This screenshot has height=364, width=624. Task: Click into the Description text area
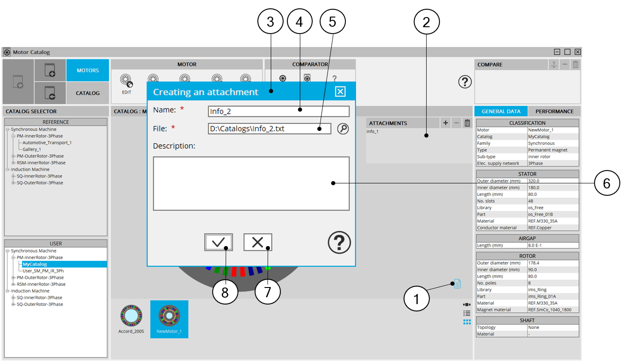pyautogui.click(x=251, y=183)
